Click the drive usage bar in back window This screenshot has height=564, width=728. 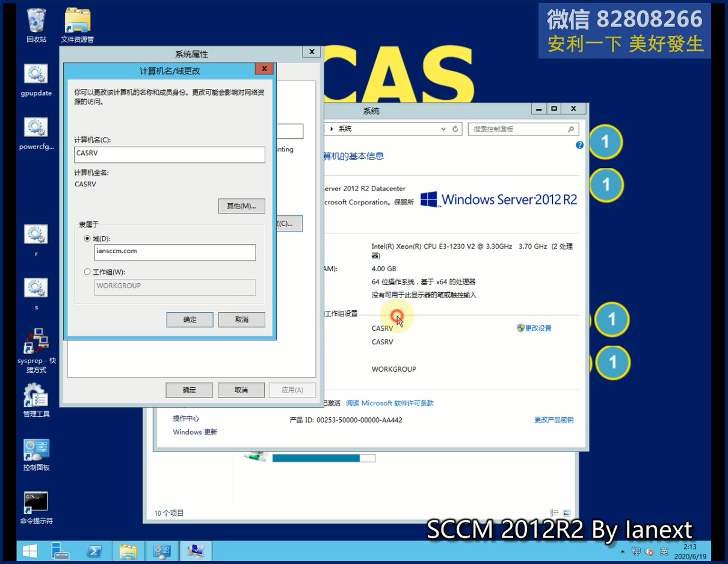[x=324, y=458]
